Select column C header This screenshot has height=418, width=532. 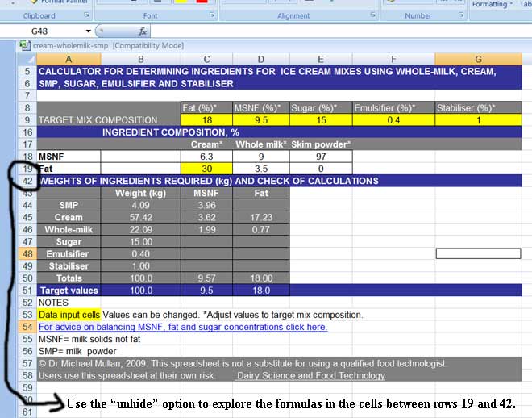point(206,59)
